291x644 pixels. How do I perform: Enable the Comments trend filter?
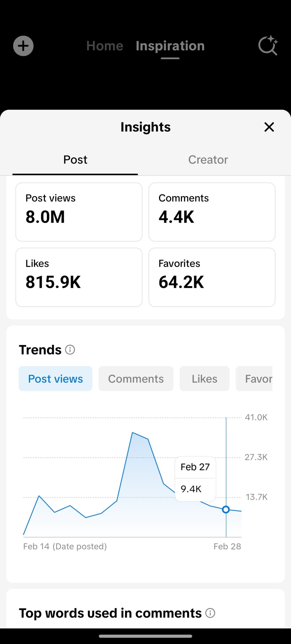(136, 379)
